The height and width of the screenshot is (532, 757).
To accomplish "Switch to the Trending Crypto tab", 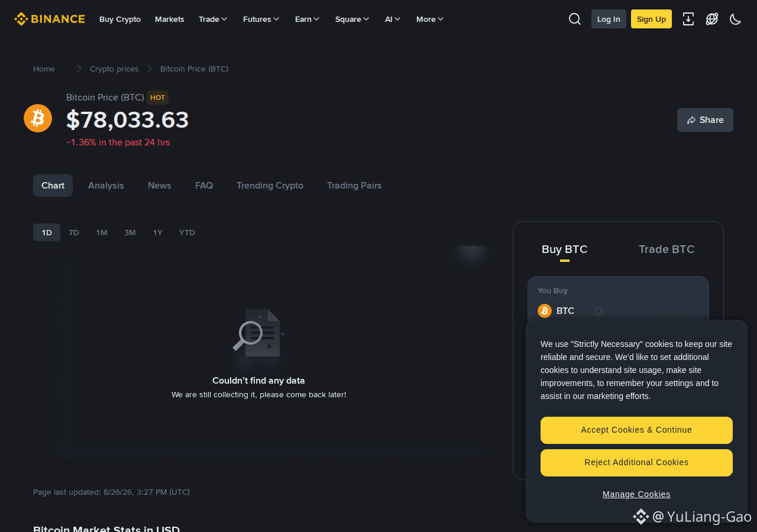I will [x=270, y=186].
